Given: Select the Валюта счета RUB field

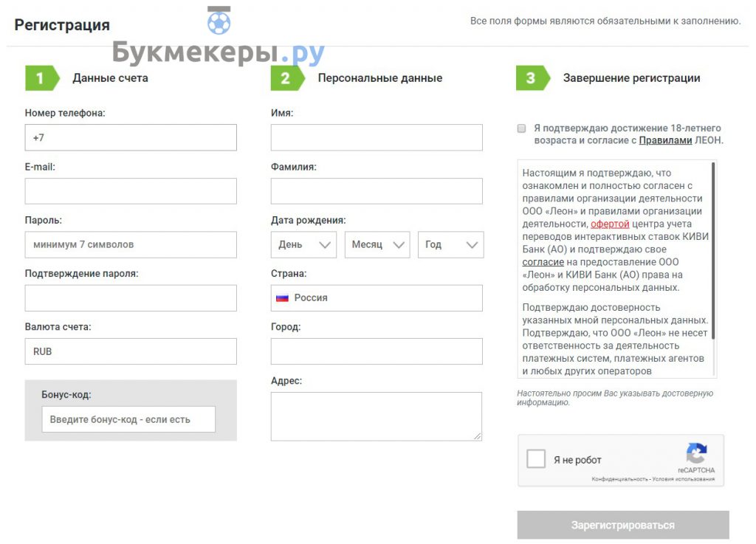Looking at the screenshot, I should [x=131, y=352].
